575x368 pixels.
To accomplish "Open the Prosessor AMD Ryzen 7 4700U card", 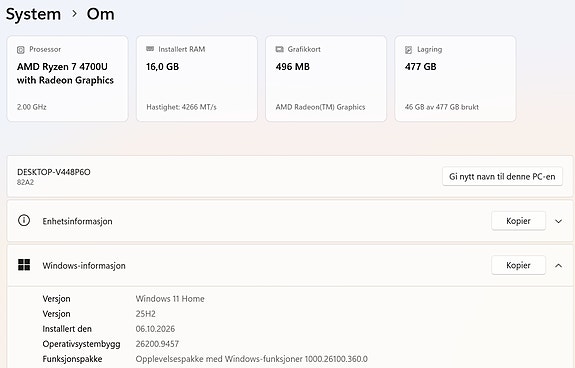I will point(67,78).
